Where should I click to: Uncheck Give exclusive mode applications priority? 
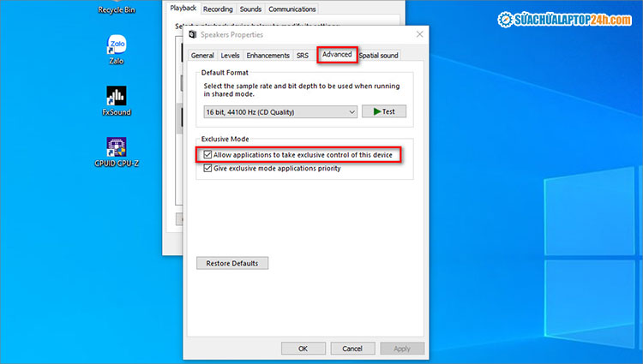coord(208,169)
